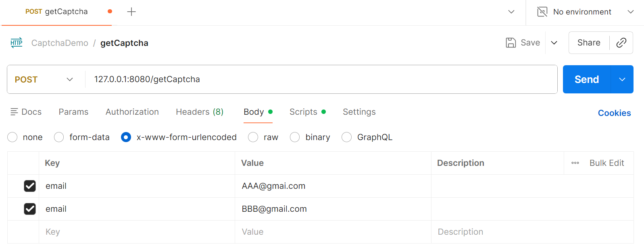Click the Bulk Edit button
The image size is (644, 252).
pos(606,163)
